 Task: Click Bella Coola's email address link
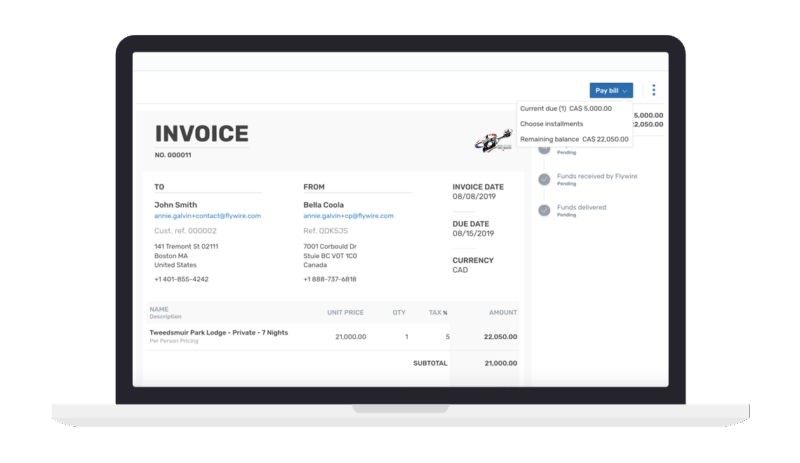pyautogui.click(x=348, y=216)
